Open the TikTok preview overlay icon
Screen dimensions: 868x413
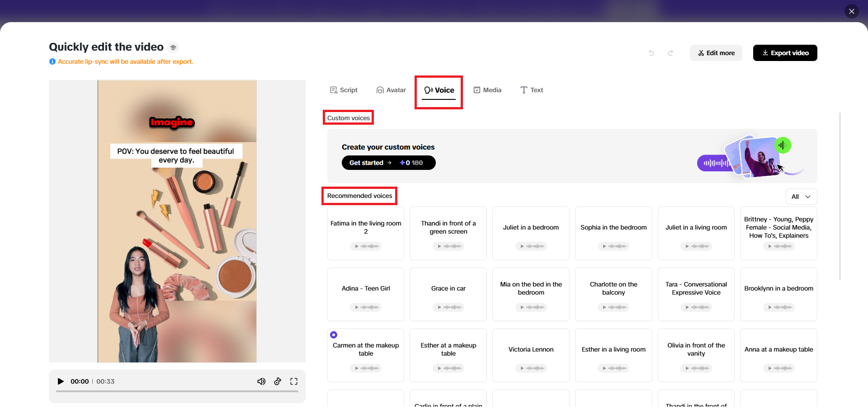click(278, 381)
